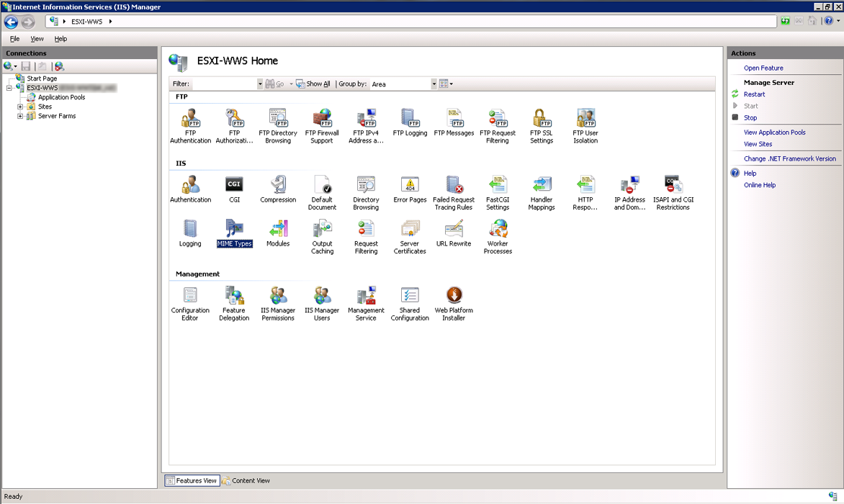Open the Compression feature
This screenshot has width=844, height=504.
pos(278,189)
